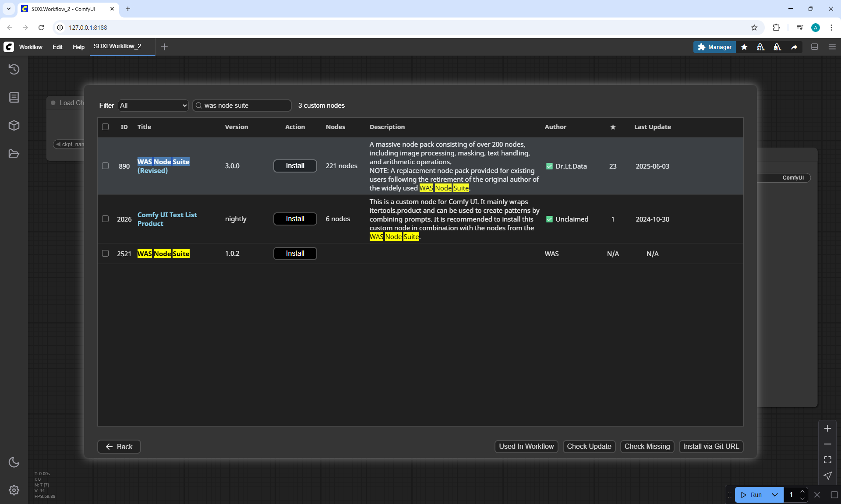This screenshot has width=841, height=504.
Task: Open the node library sidebar icon
Action: [14, 97]
